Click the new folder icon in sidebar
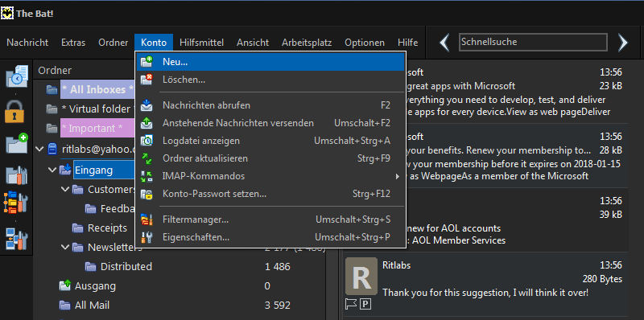The image size is (644, 320). 17,144
